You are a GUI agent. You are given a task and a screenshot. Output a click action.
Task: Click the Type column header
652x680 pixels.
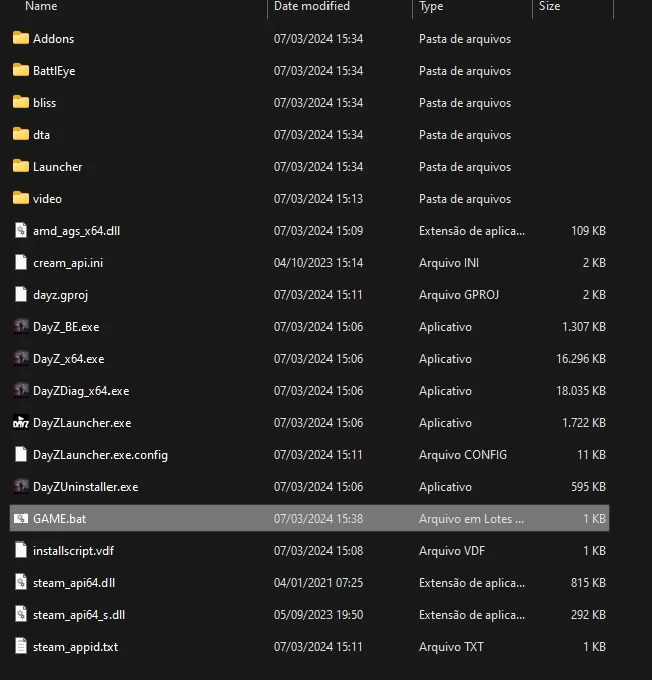[x=431, y=6]
